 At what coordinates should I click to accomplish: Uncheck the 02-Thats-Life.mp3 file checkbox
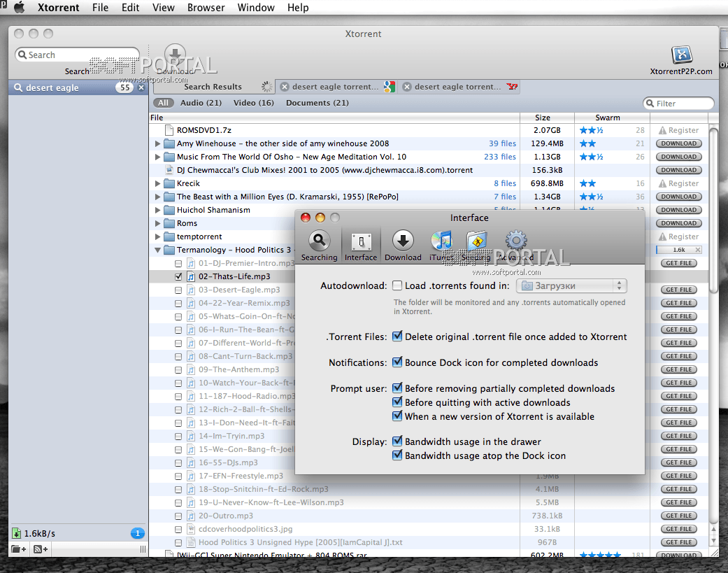click(x=178, y=277)
